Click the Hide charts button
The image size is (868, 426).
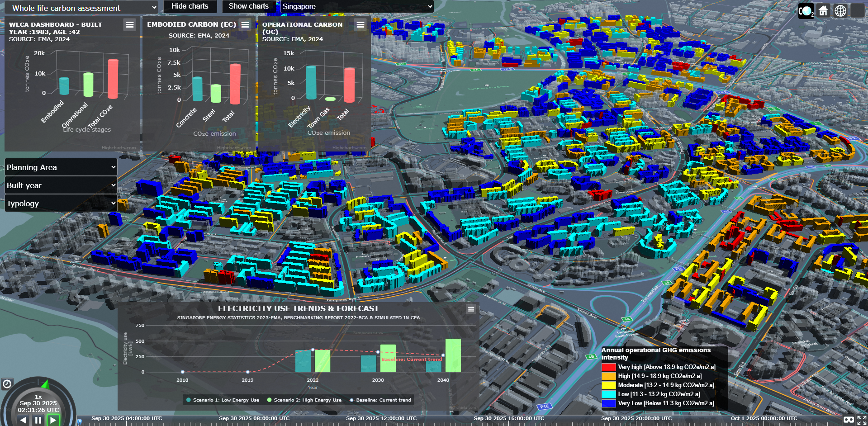(190, 6)
